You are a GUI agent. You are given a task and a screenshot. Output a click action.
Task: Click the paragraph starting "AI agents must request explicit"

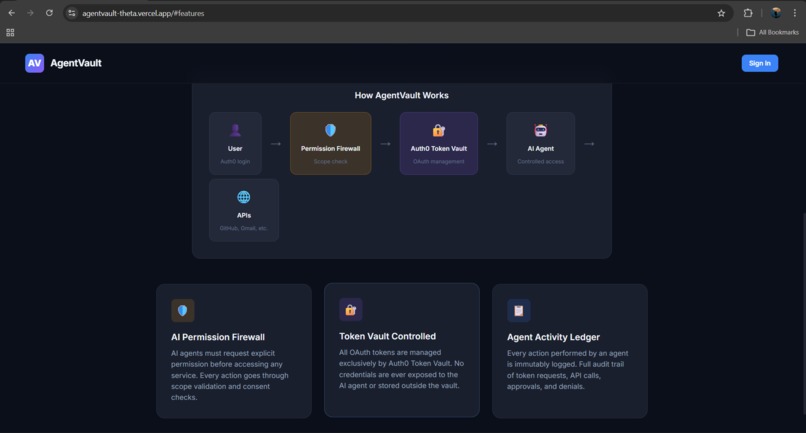tap(230, 375)
